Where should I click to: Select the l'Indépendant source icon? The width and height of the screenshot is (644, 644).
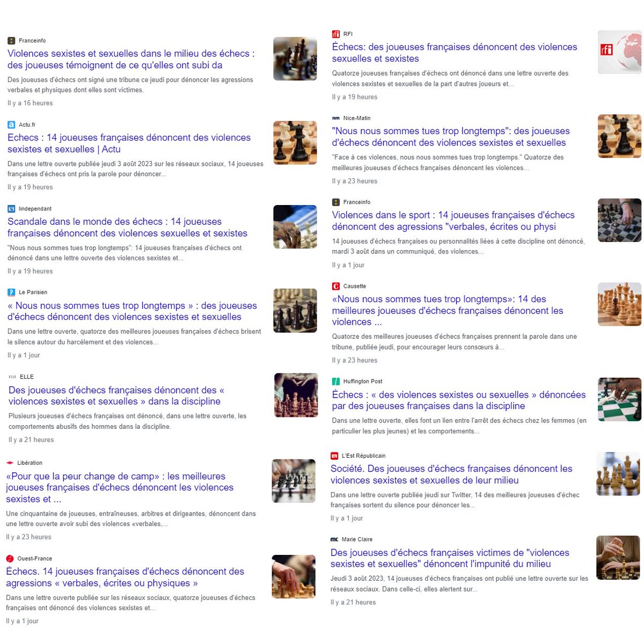[x=11, y=208]
